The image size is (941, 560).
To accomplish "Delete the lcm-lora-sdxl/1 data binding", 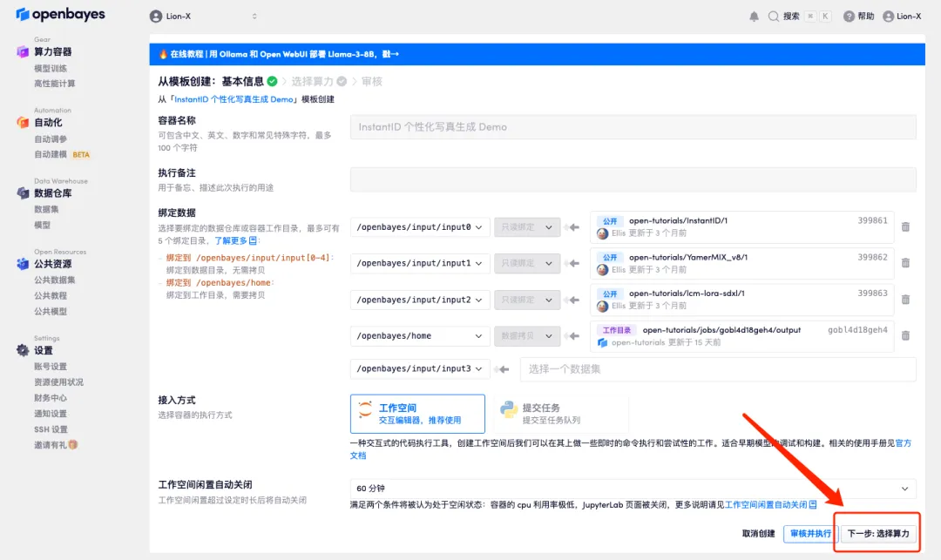I will click(905, 300).
